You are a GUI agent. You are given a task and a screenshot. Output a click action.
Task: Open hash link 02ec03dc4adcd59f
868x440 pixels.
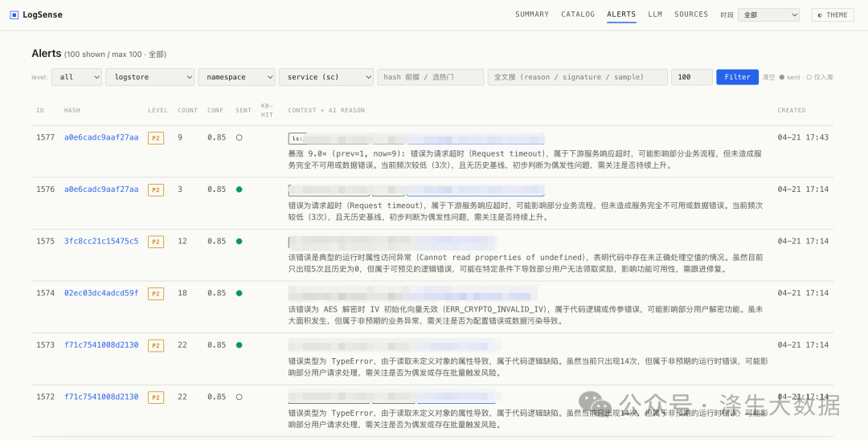pyautogui.click(x=101, y=293)
